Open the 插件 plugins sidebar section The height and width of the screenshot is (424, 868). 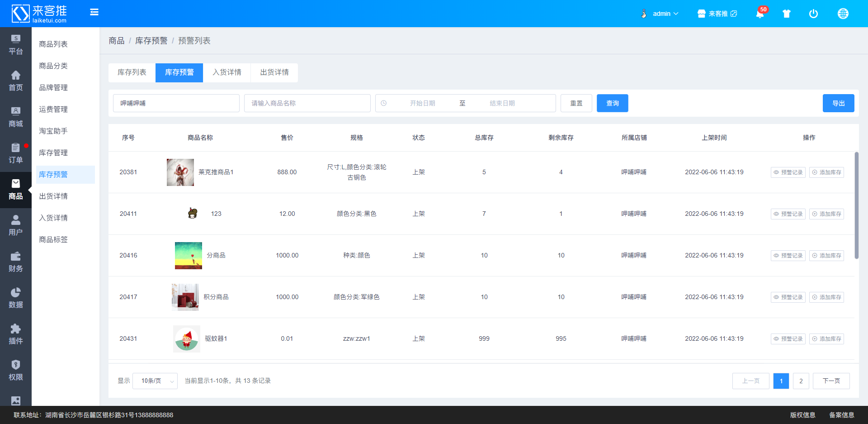tap(16, 334)
